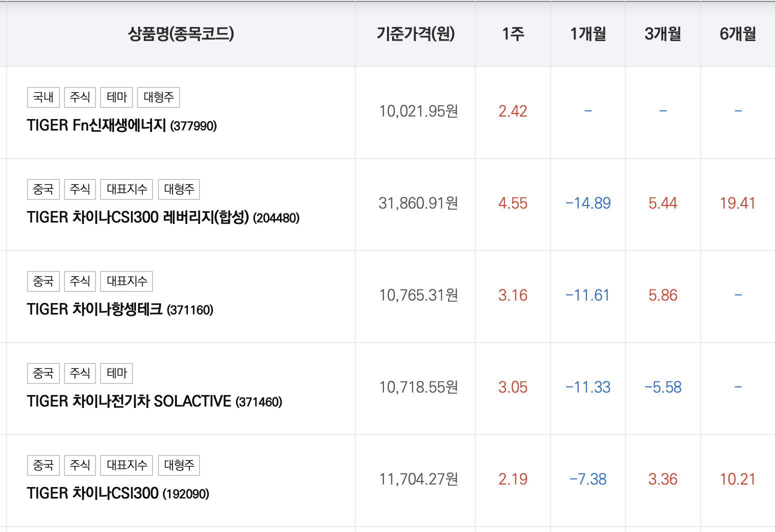Select 테마 tag on 차이나전기차 SOLACTIVE row
This screenshot has height=532, width=775.
click(x=116, y=373)
